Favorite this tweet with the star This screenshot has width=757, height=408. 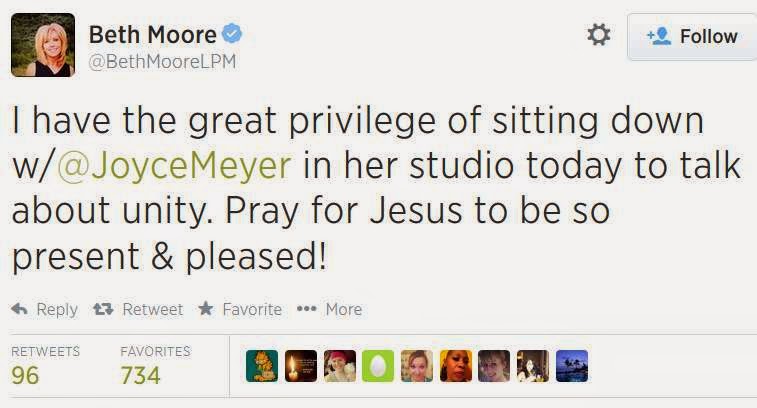(x=240, y=309)
